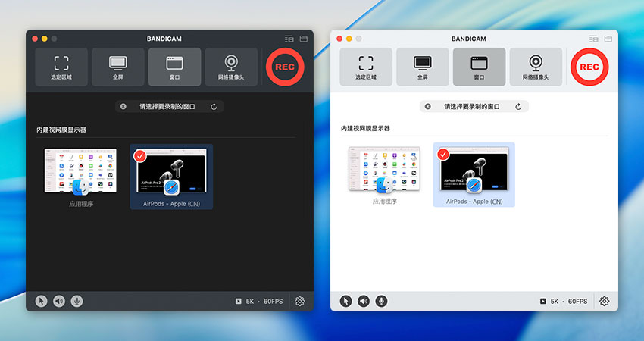Start recording with REC in dark window
Viewport: 644px width, 341px height.
click(x=285, y=67)
